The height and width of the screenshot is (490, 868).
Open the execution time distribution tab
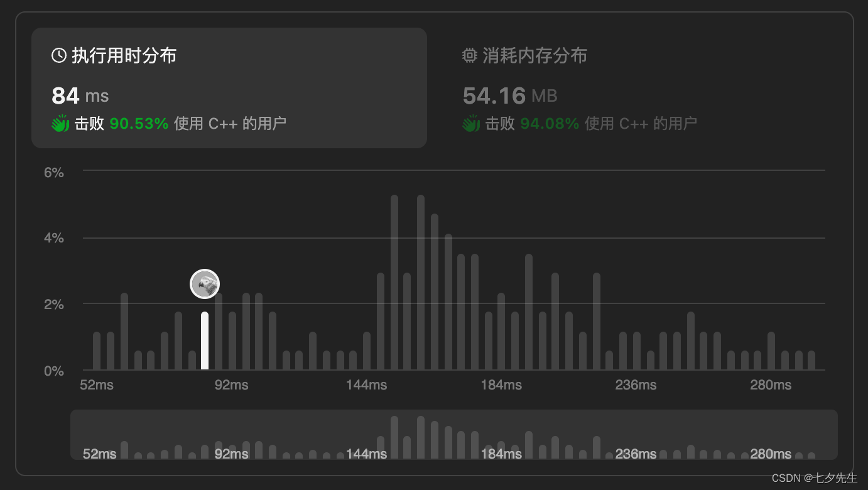click(229, 88)
